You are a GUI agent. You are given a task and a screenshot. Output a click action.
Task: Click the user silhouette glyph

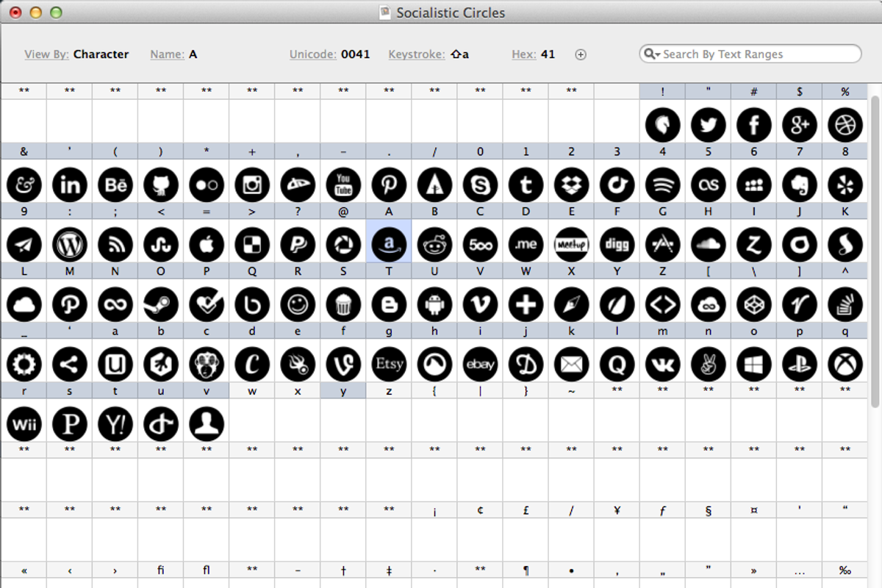click(x=207, y=423)
